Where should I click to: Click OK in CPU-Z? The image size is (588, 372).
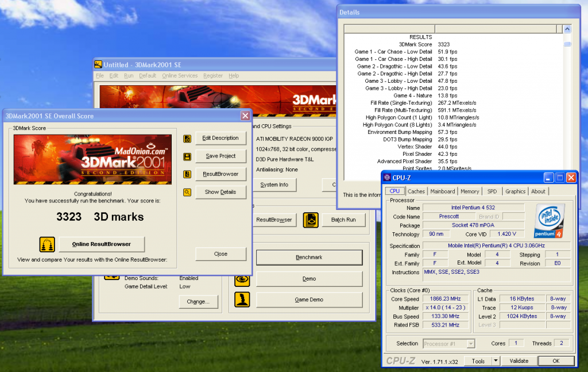(556, 361)
